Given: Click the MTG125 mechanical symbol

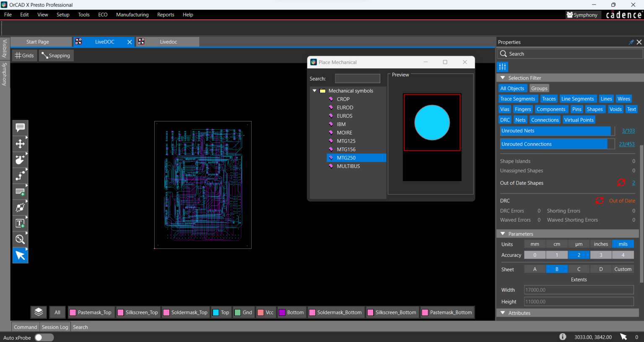Looking at the screenshot, I should pos(346,141).
